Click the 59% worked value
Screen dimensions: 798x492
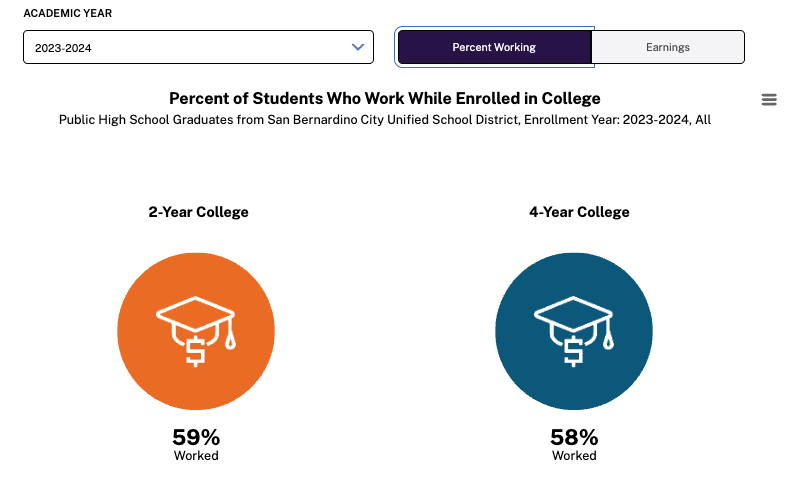[x=196, y=437]
